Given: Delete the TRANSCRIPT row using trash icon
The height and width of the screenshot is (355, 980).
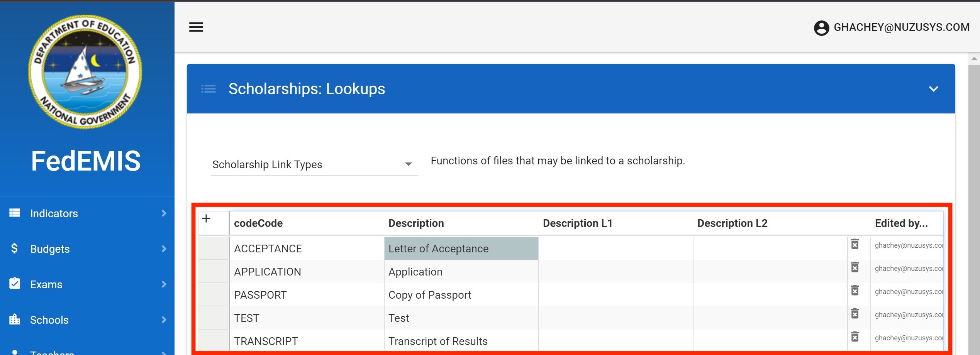Looking at the screenshot, I should (855, 337).
